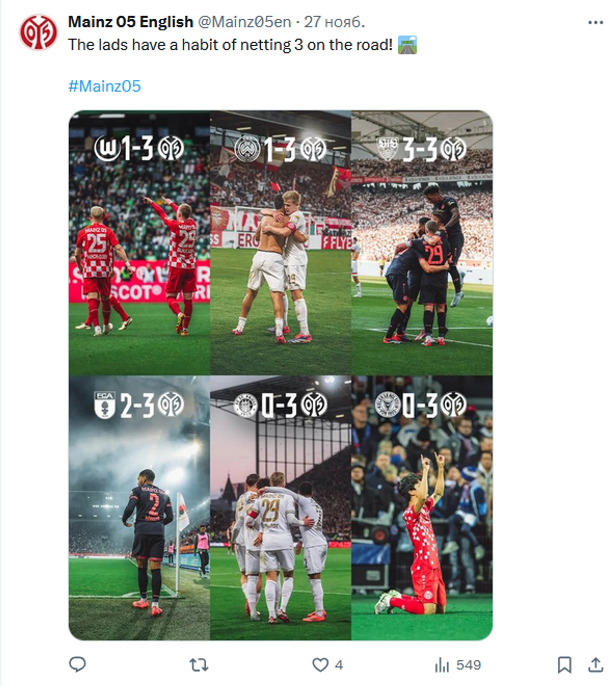Open the Kiel 0-3 kneeling player photo

coord(422,508)
